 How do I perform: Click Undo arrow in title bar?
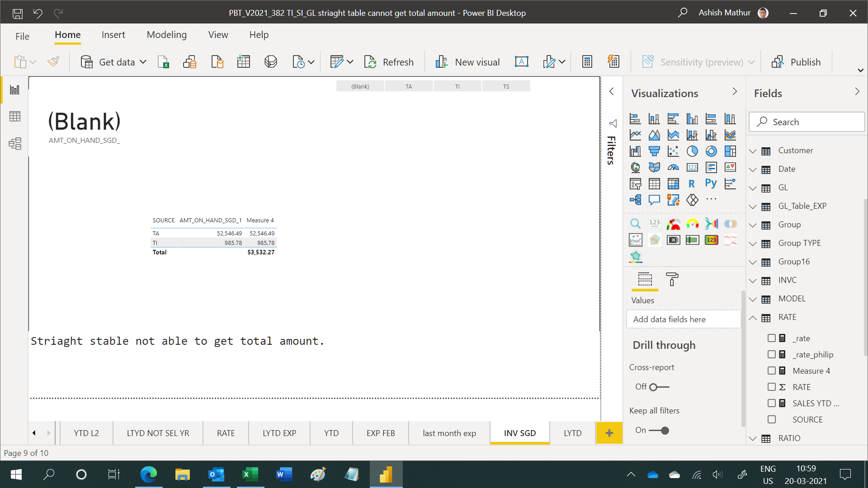coord(38,13)
